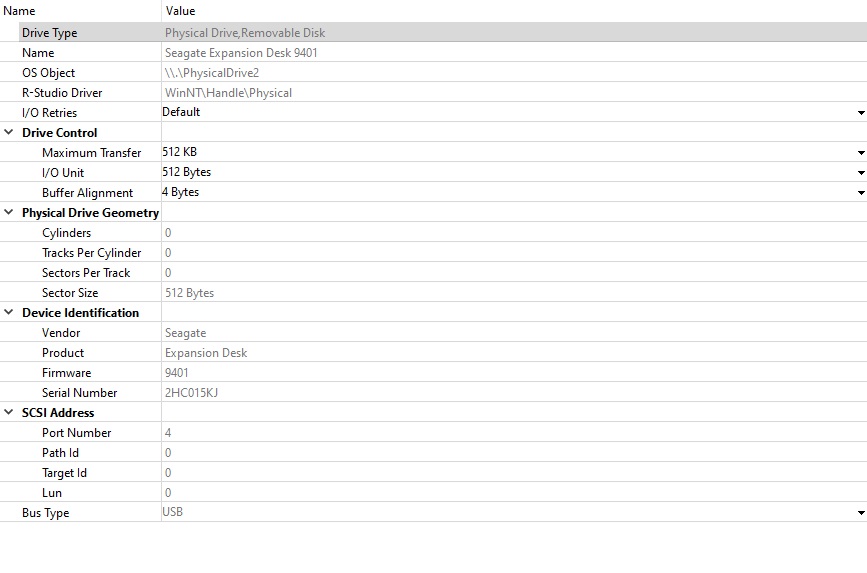
Task: Select the OS Object property row
Action: click(x=434, y=72)
